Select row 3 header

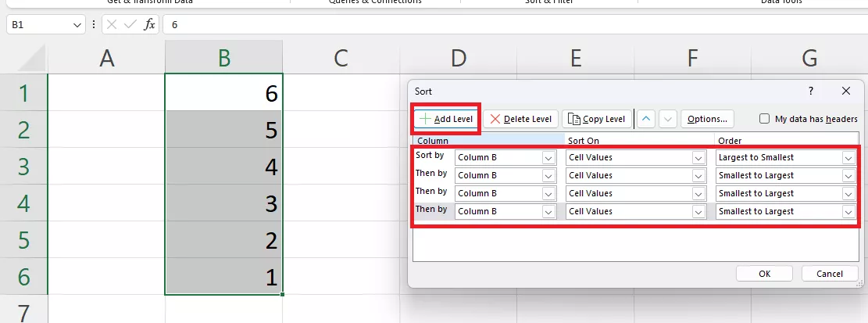pos(23,166)
